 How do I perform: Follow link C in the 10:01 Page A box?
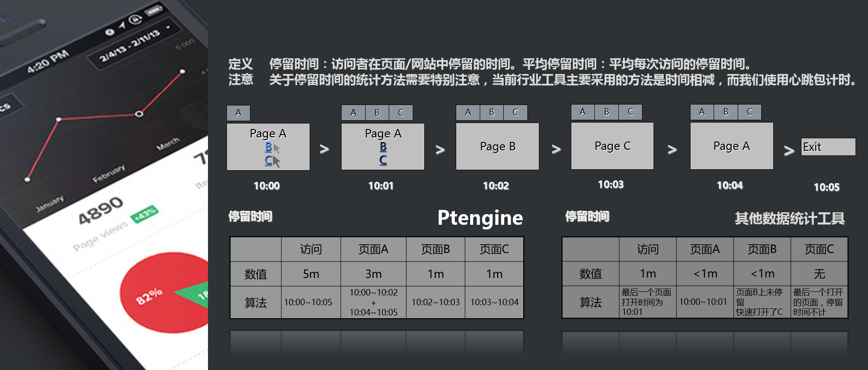[383, 160]
